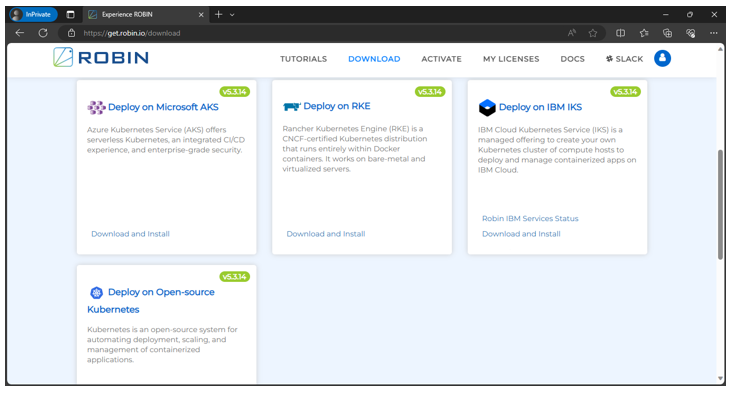The image size is (733, 393).
Task: Click the browser back arrow
Action: (20, 33)
